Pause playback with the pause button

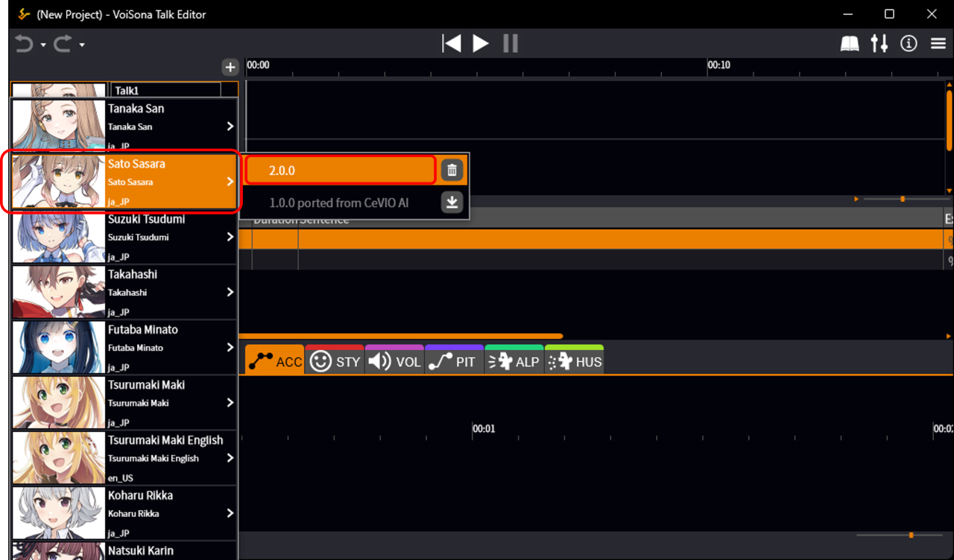pyautogui.click(x=511, y=43)
